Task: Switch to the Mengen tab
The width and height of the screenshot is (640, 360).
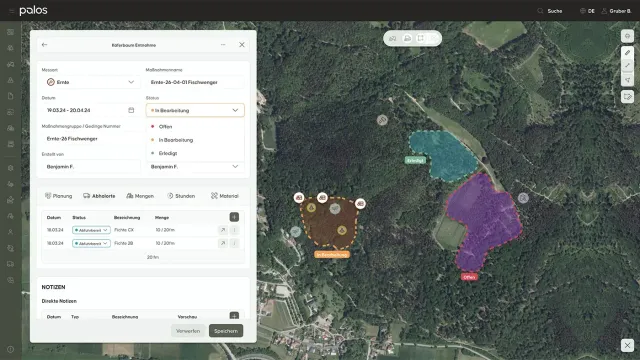Action: click(140, 196)
